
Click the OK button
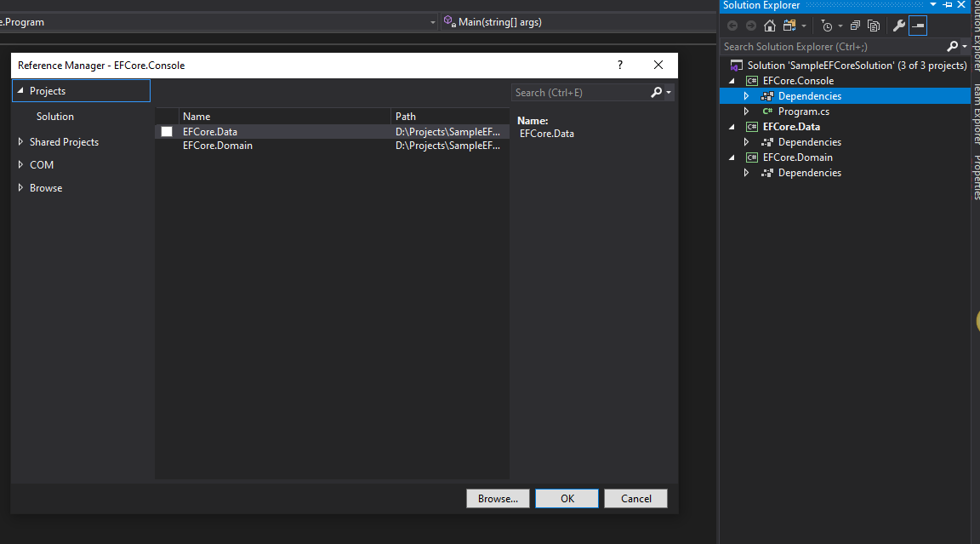point(567,498)
